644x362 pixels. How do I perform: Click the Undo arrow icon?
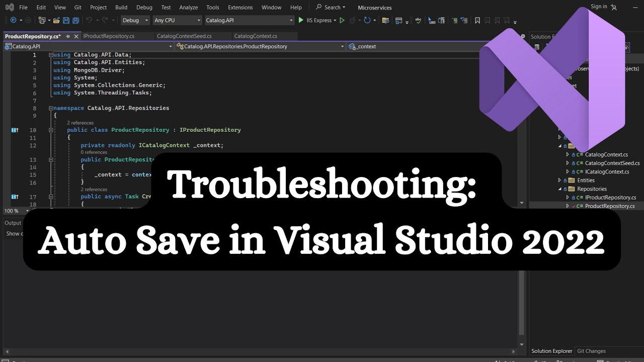[x=89, y=20]
